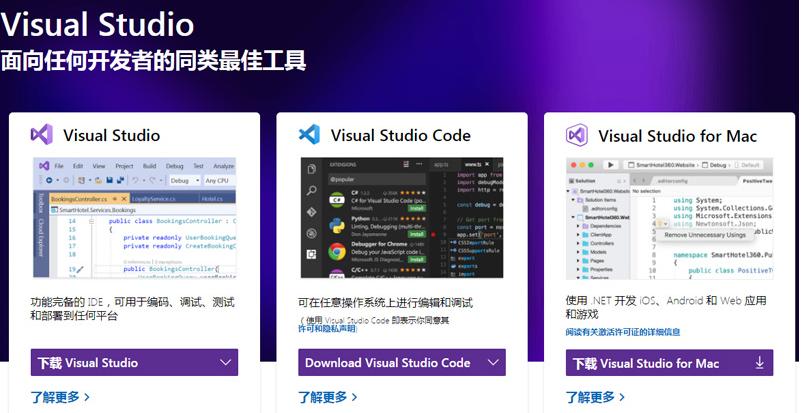The image size is (802, 413).
Task: Click the purple Visual Studio logo icon
Action: (42, 135)
